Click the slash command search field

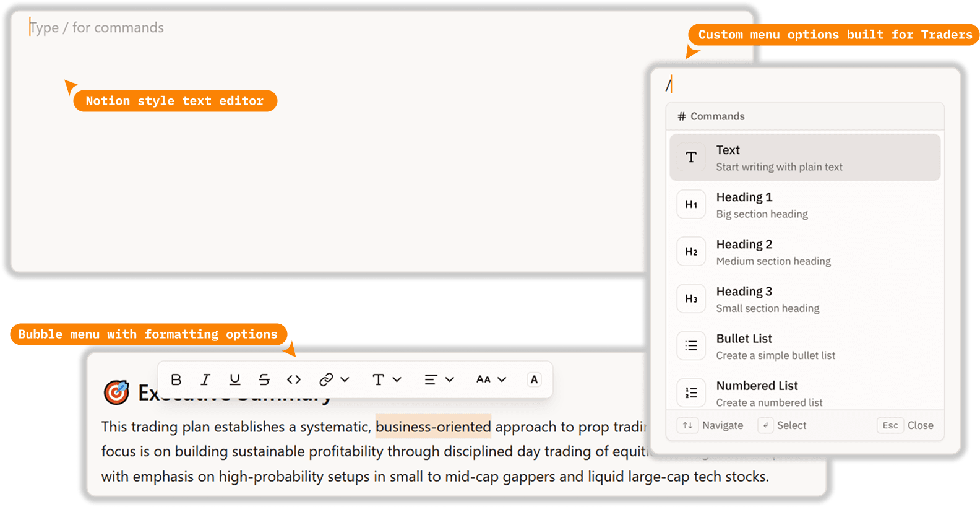tap(805, 85)
